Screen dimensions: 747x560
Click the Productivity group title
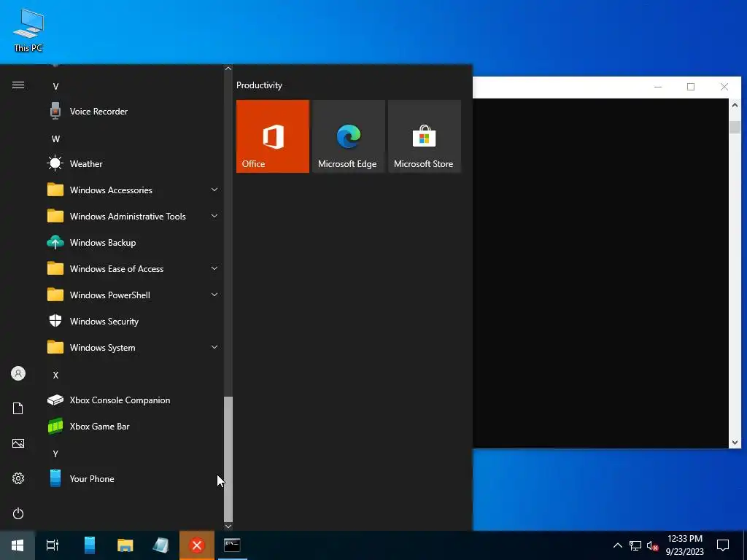[x=259, y=85]
